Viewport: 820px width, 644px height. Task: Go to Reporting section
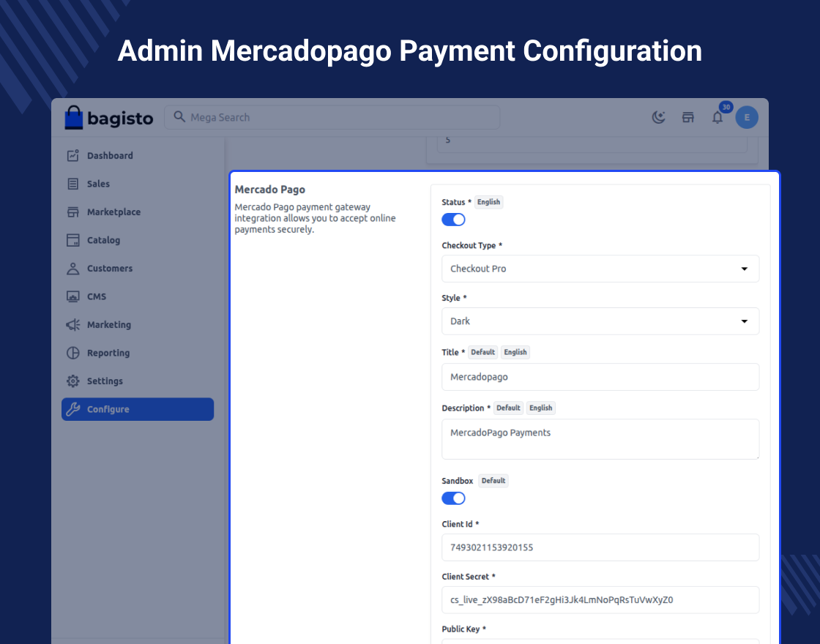[138, 353]
